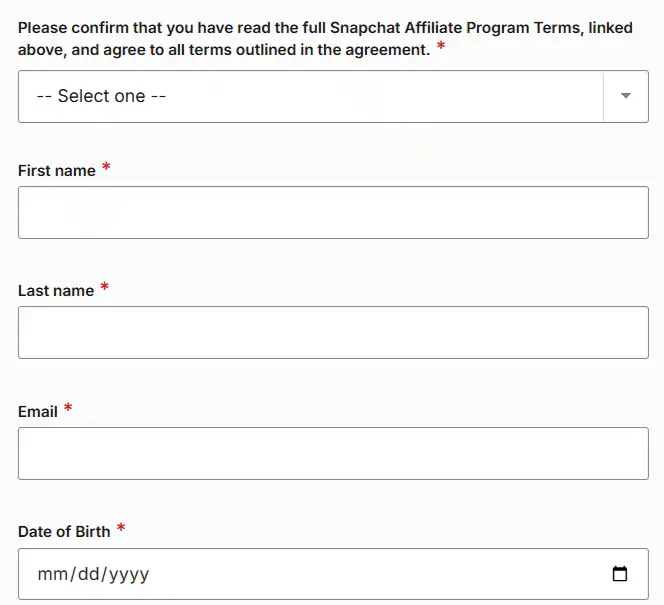The image size is (664, 605).
Task: Click the "Last name" label text
Action: click(x=56, y=291)
